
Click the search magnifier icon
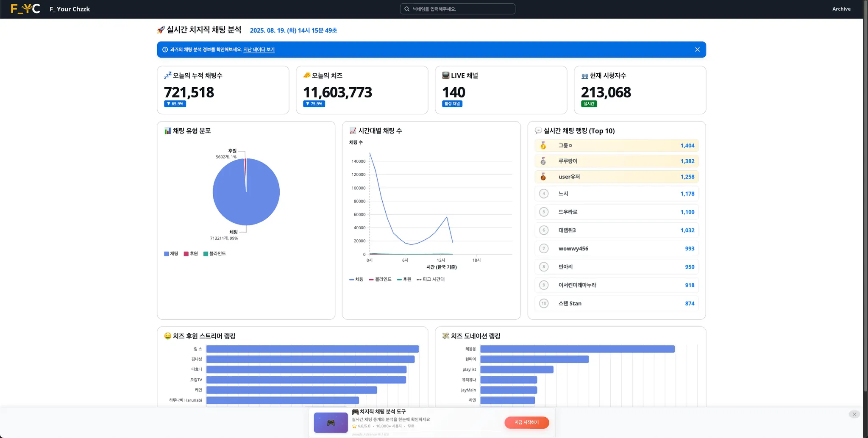point(407,9)
